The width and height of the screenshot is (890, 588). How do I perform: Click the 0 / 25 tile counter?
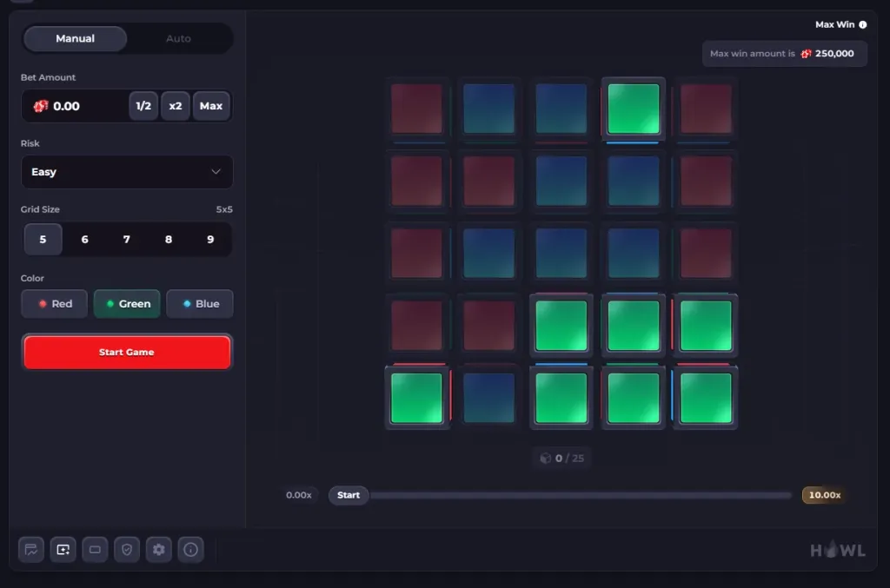coord(562,458)
